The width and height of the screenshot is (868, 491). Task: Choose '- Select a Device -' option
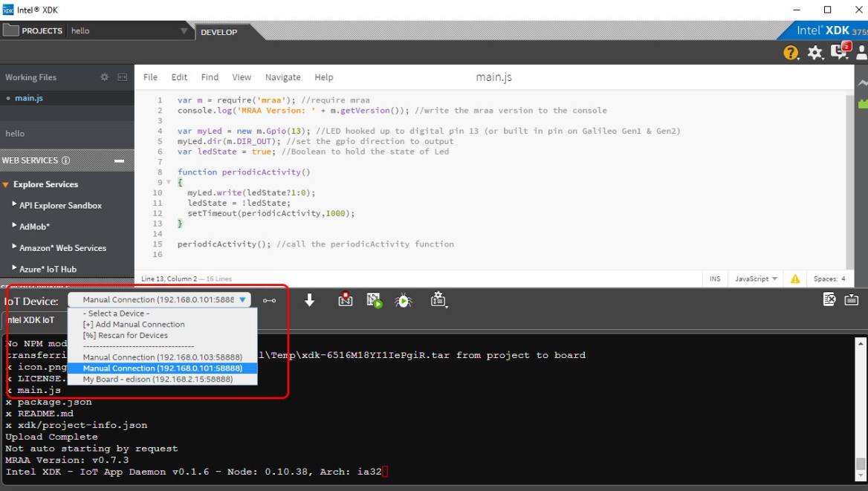[x=162, y=313]
